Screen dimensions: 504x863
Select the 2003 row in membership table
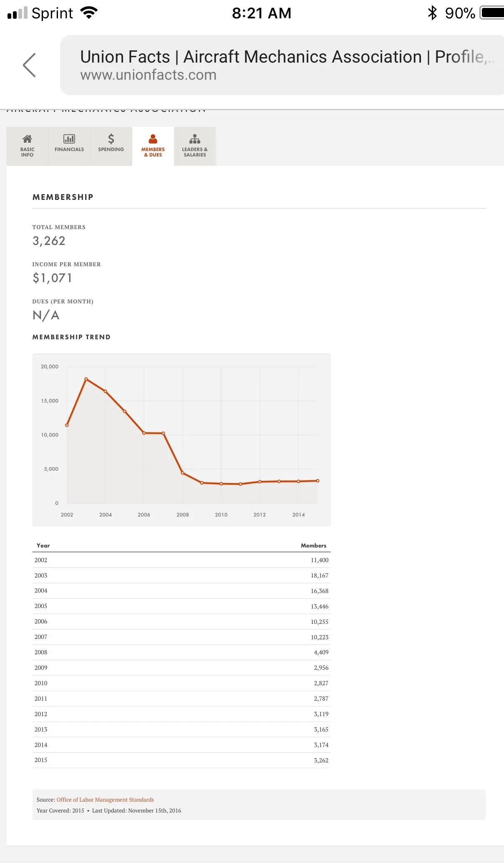coord(181,575)
